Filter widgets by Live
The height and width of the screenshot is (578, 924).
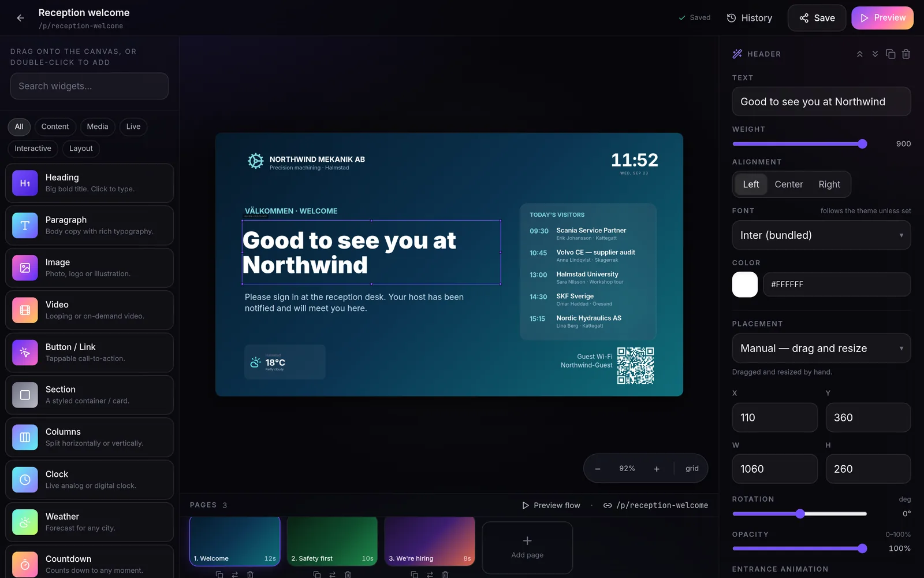click(x=133, y=127)
